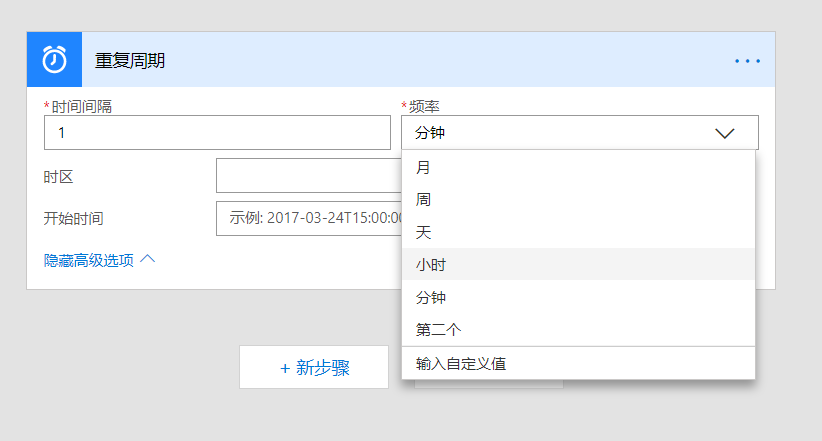Click the 重复周期 card title
Viewport: 822px width, 441px height.
[x=130, y=61]
